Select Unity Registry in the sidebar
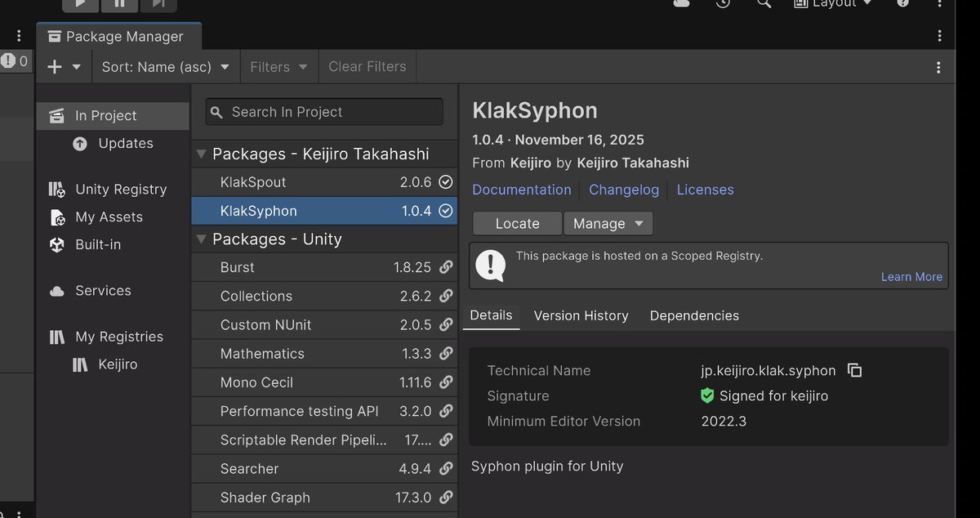This screenshot has height=518, width=980. pyautogui.click(x=120, y=190)
